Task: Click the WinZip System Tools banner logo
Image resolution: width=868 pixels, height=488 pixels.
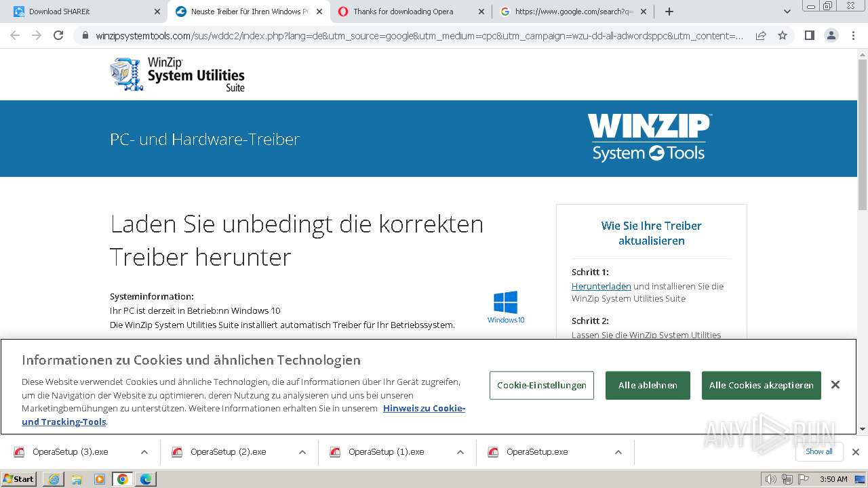Action: coord(649,138)
